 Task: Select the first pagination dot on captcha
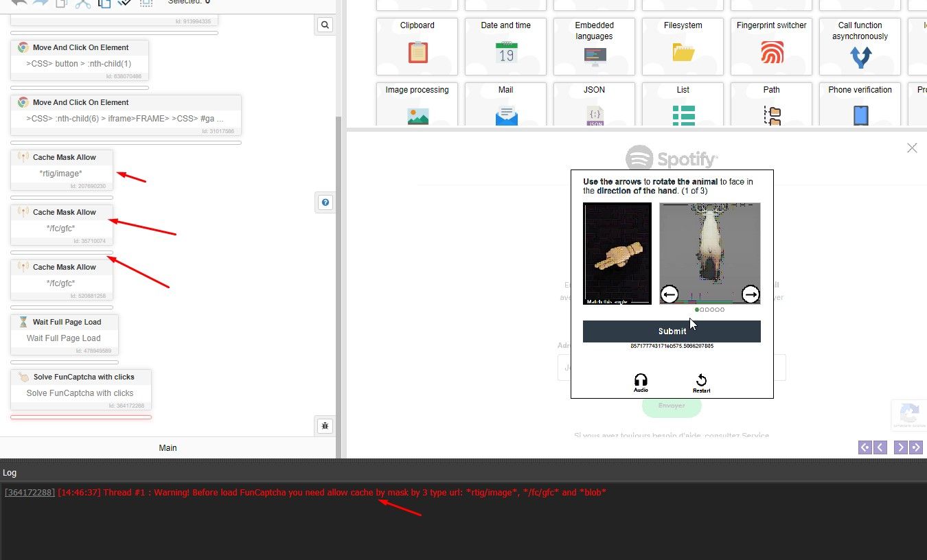[x=696, y=309]
